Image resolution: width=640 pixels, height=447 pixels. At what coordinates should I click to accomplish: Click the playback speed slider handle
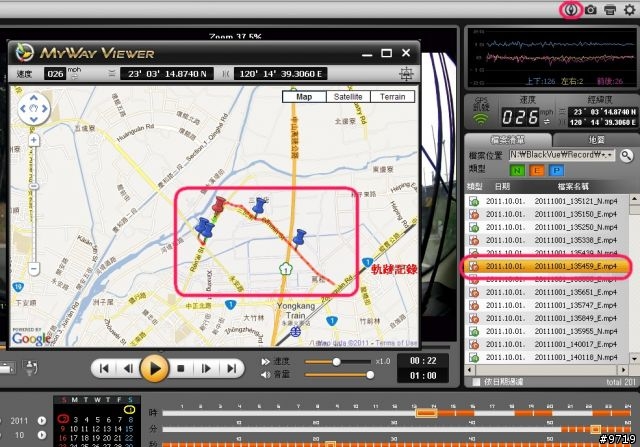(x=336, y=362)
